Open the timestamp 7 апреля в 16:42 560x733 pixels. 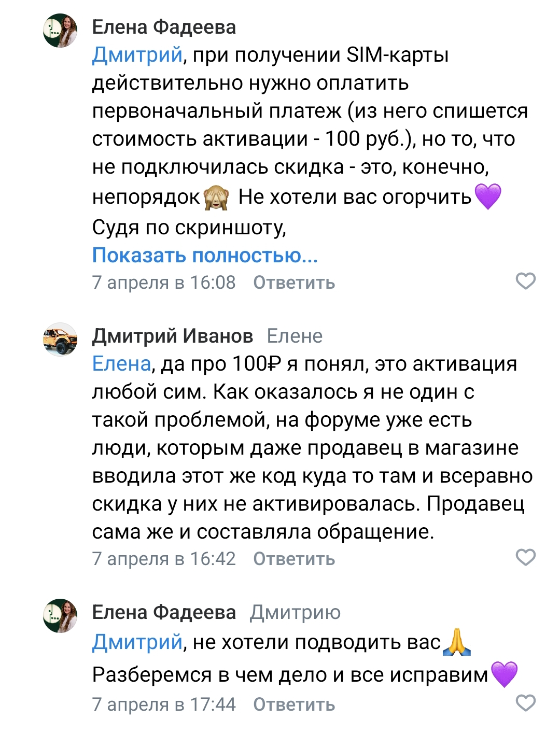coord(164,559)
